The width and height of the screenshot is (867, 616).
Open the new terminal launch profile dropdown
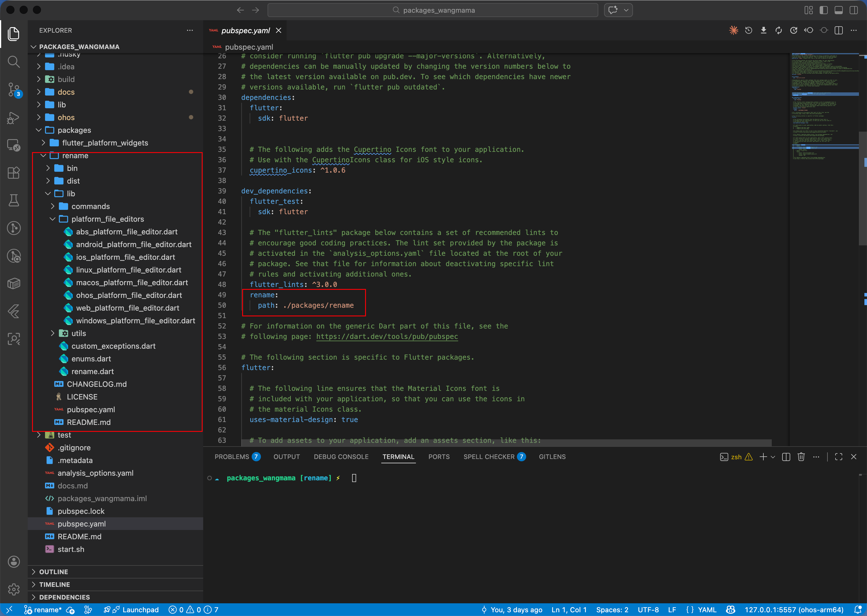[x=773, y=457]
